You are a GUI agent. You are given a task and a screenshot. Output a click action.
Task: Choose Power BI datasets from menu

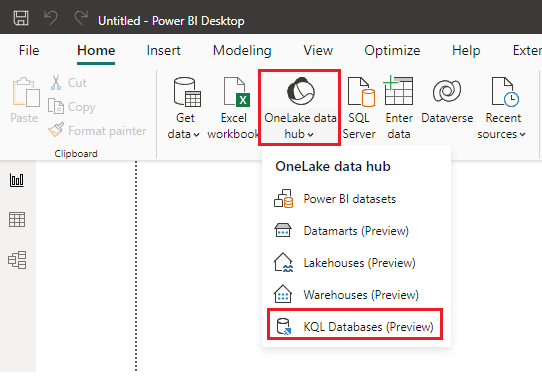pyautogui.click(x=356, y=199)
